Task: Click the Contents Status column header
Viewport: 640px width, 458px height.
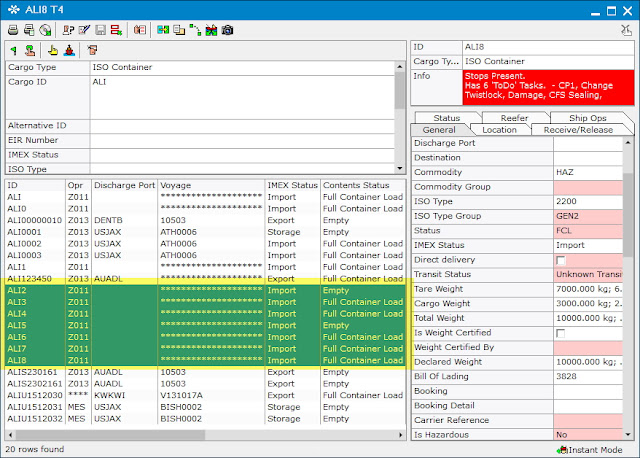Action: [363, 185]
